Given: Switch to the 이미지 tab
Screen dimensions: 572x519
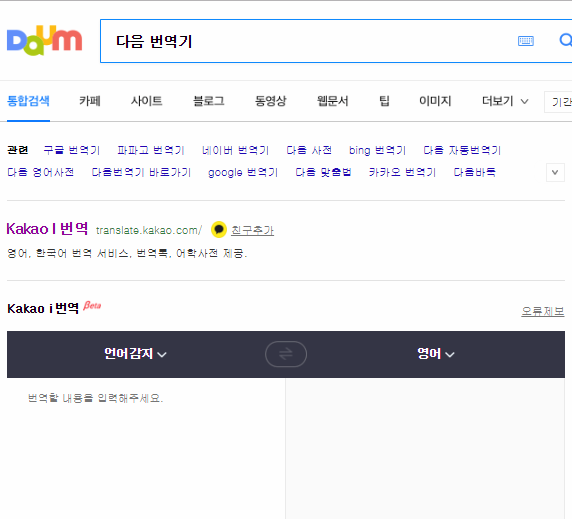Looking at the screenshot, I should tap(435, 101).
